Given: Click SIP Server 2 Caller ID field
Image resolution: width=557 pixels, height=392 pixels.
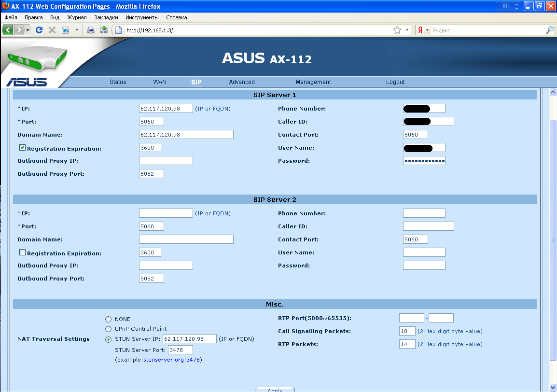Looking at the screenshot, I should 429,226.
